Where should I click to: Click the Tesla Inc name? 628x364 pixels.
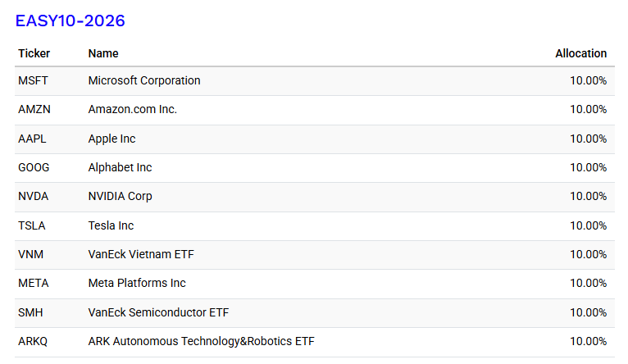point(111,225)
